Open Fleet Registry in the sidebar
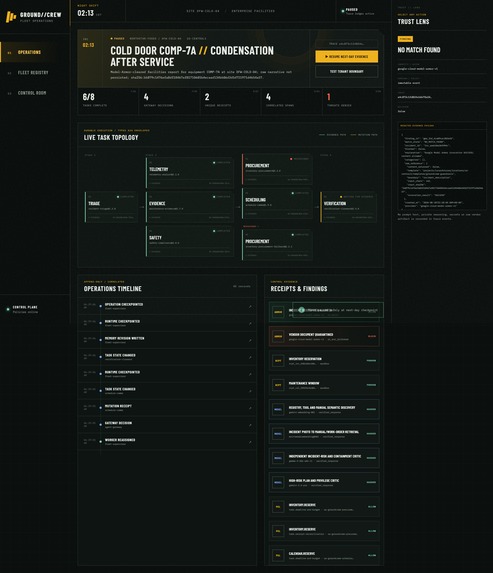 coord(35,73)
